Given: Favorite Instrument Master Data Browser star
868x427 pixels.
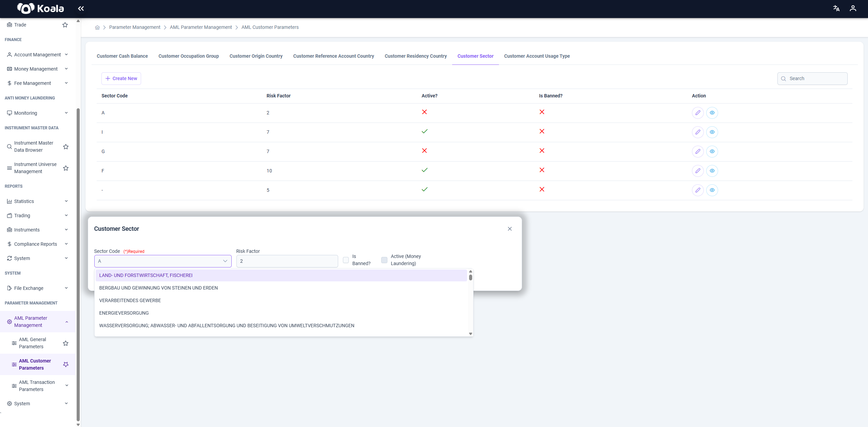Looking at the screenshot, I should click(x=66, y=147).
